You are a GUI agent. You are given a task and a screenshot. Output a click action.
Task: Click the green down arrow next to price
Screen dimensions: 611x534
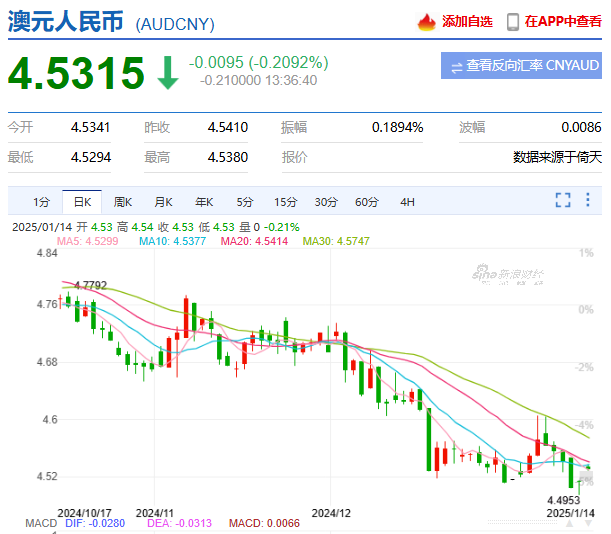point(167,73)
